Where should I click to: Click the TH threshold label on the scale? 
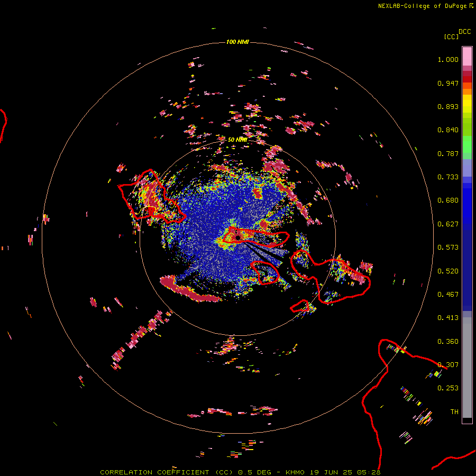[454, 412]
